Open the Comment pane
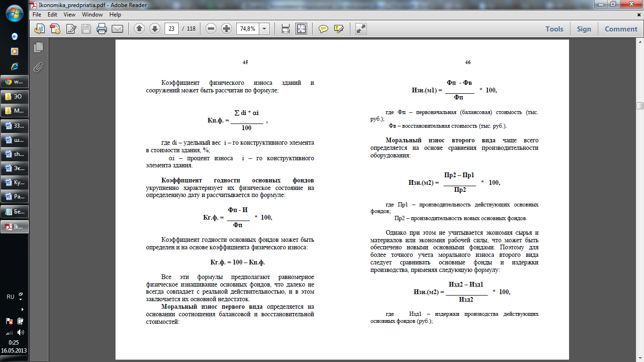This screenshot has height=362, width=644. (x=621, y=29)
